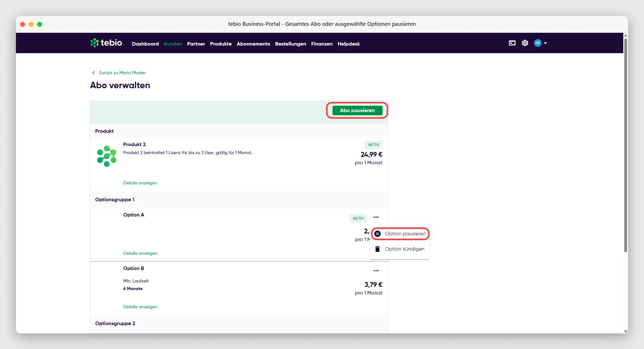Show details for Option A
Viewport: 644px width, 349px height.
click(140, 253)
